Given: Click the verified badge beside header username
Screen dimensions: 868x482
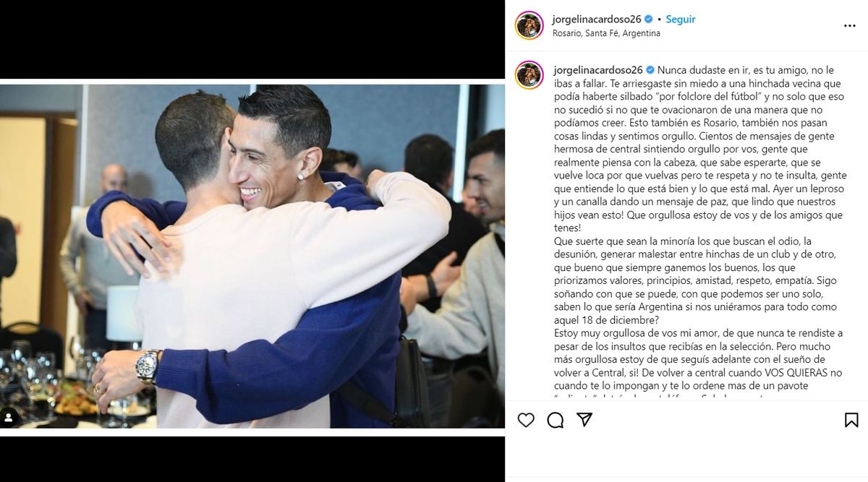Looking at the screenshot, I should pyautogui.click(x=649, y=20).
